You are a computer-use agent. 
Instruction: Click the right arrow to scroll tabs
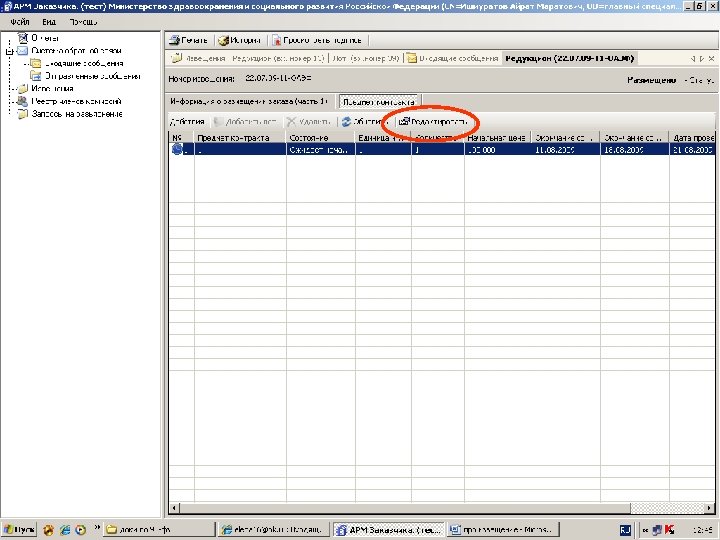pos(702,59)
